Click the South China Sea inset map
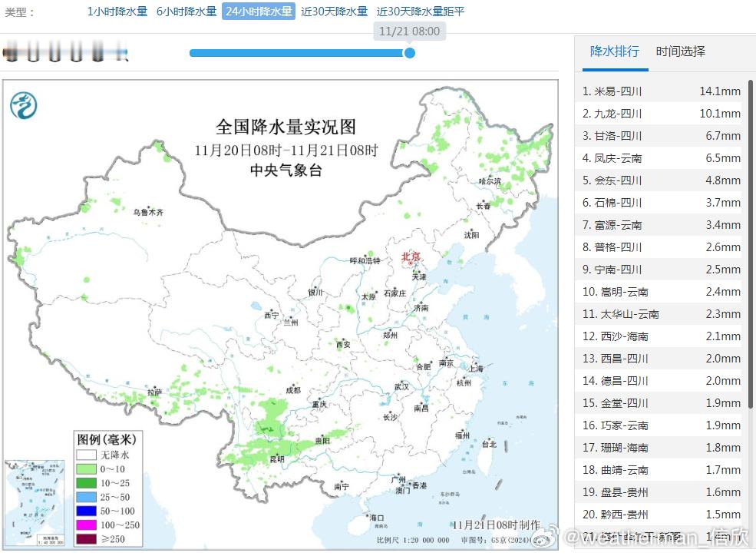Image resolution: width=756 pixels, height=556 pixels. click(x=34, y=499)
